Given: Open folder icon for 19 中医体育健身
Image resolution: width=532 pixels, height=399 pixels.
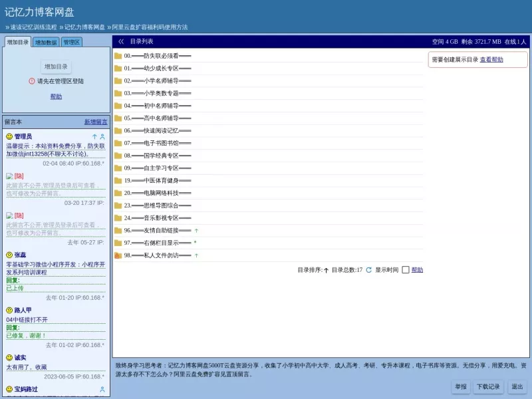Looking at the screenshot, I should (x=118, y=180).
